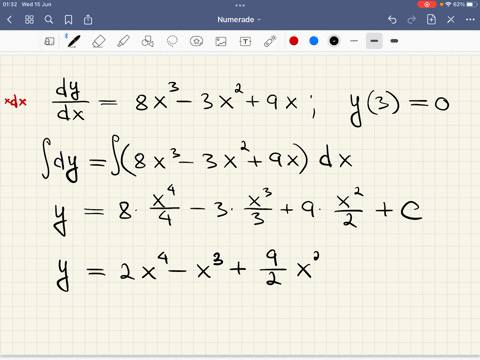Select the Highlighter tool

coord(123,41)
